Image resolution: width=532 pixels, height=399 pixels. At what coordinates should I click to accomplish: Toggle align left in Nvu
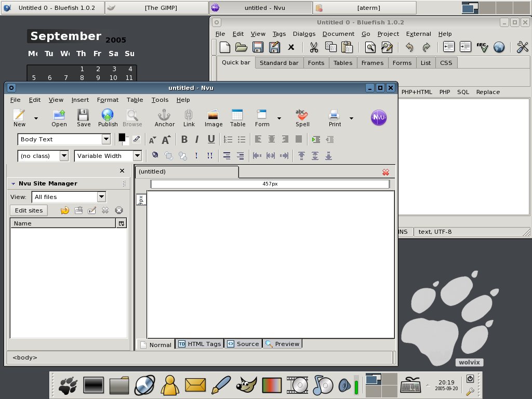click(258, 139)
